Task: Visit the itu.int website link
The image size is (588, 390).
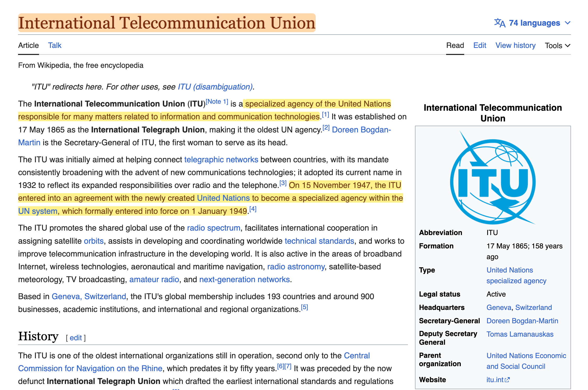Action: pyautogui.click(x=495, y=380)
